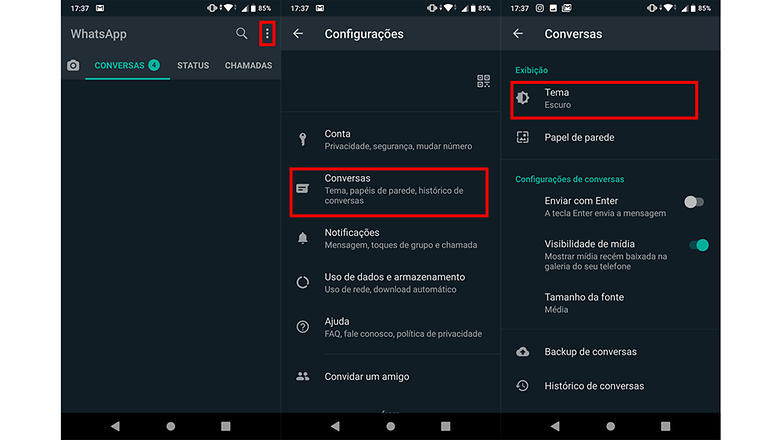Image resolution: width=782 pixels, height=440 pixels.
Task: Click the WhatsApp title text
Action: click(x=98, y=34)
